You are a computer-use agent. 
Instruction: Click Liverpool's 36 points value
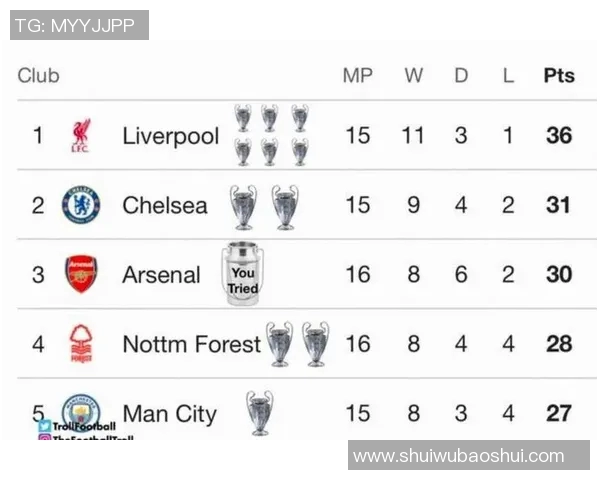click(559, 136)
